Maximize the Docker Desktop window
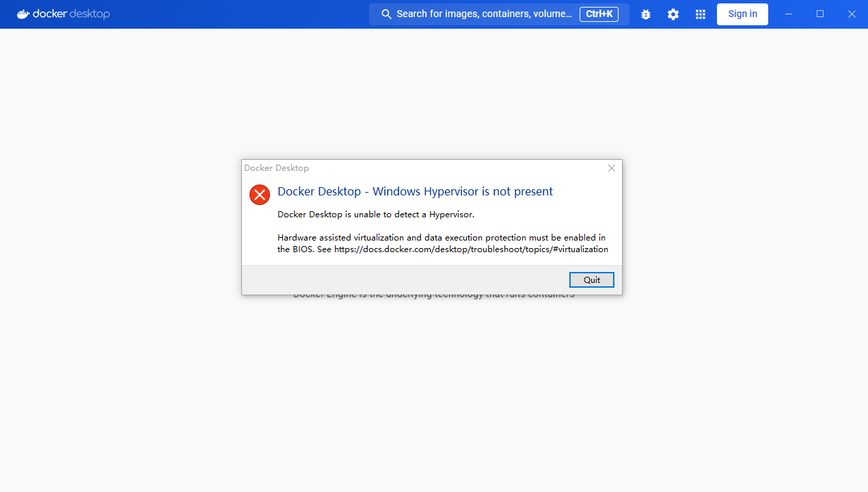 (820, 14)
